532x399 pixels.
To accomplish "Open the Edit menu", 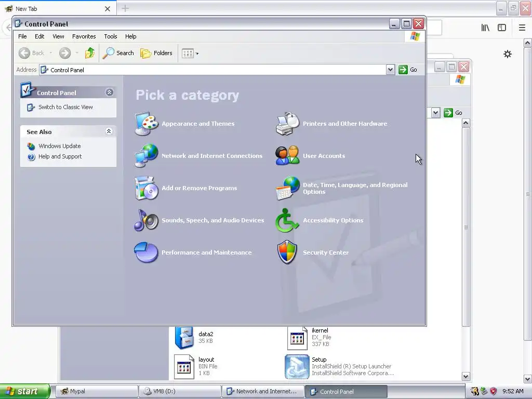I will (39, 36).
